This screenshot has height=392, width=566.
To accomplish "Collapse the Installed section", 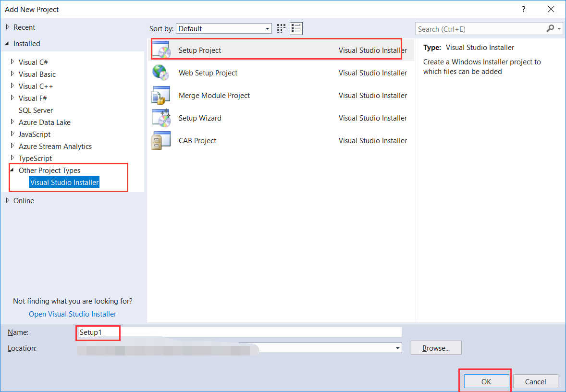I will click(x=7, y=43).
